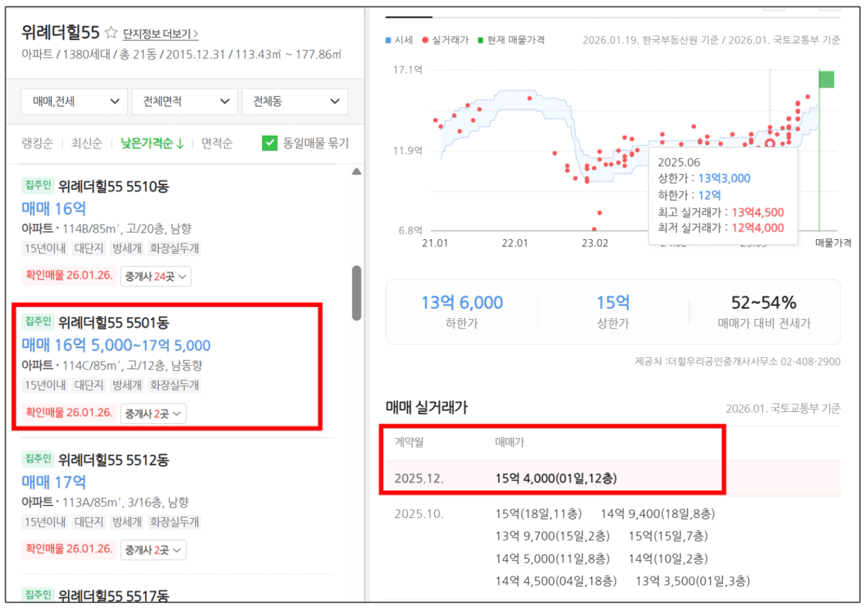The height and width of the screenshot is (611, 868).
Task: Click the 집주인 badge on 5510동 listing
Action: 37,185
